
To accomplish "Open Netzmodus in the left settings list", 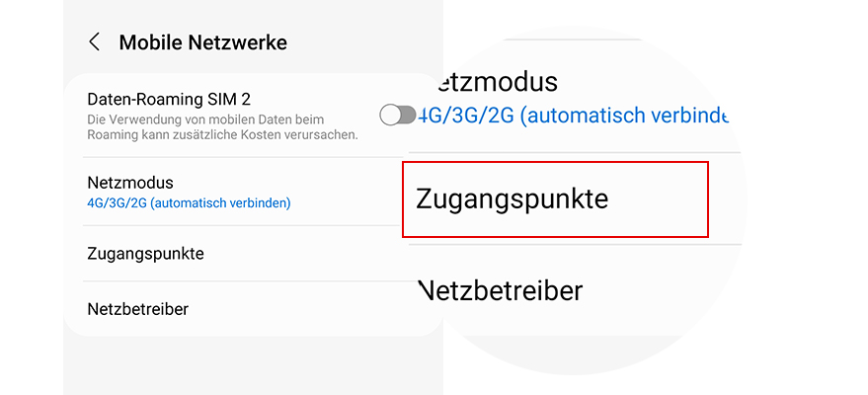I will click(130, 183).
